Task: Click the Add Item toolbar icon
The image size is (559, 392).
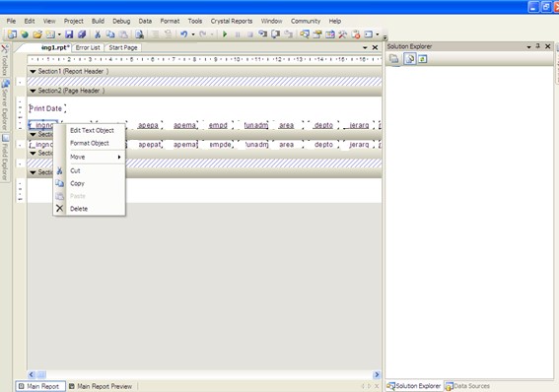Action: pos(50,34)
